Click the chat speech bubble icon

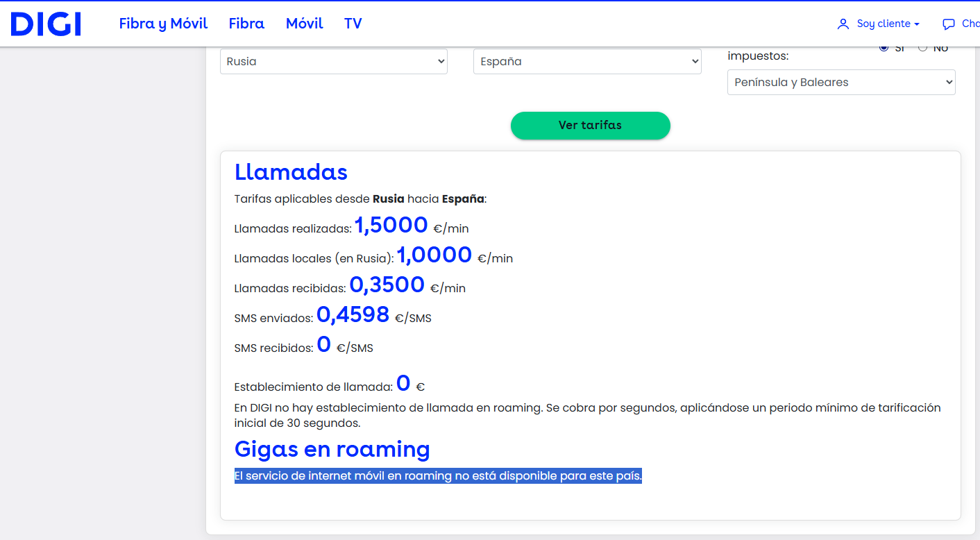click(948, 24)
